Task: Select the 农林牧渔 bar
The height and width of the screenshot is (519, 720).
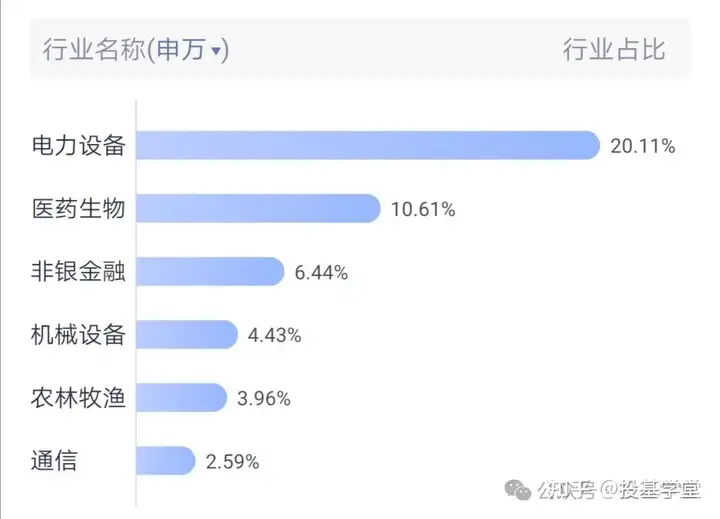Action: [x=181, y=397]
